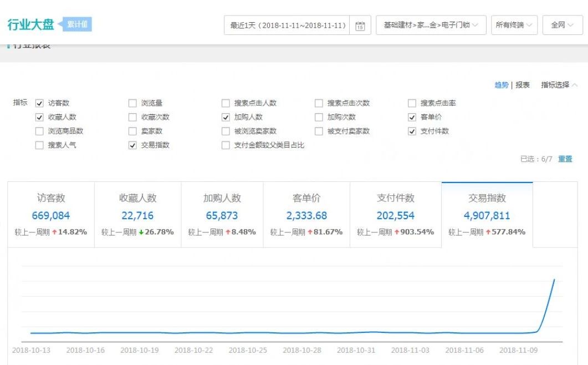The width and height of the screenshot is (588, 365).
Task: Open the date range selector 最近1天
Action: tap(287, 25)
